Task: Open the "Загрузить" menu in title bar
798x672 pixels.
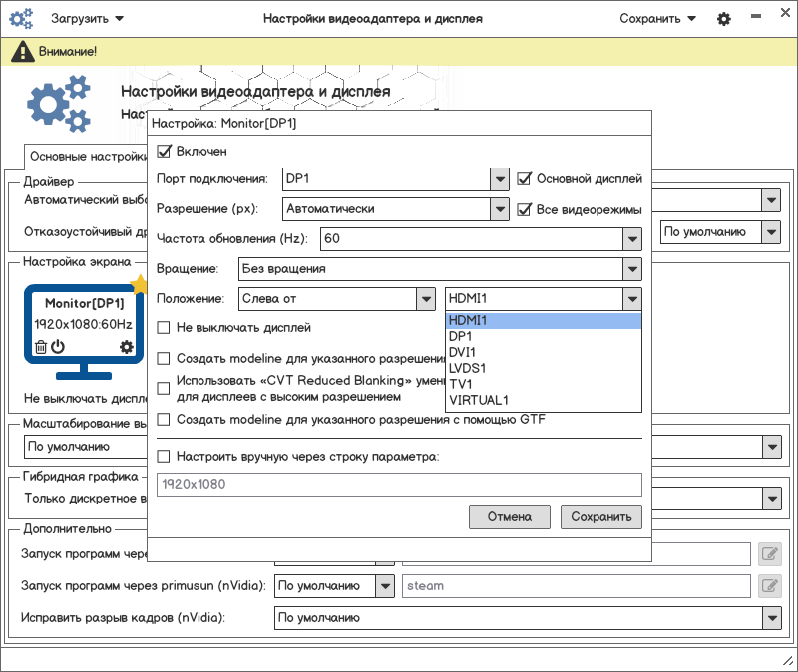Action: [x=88, y=19]
